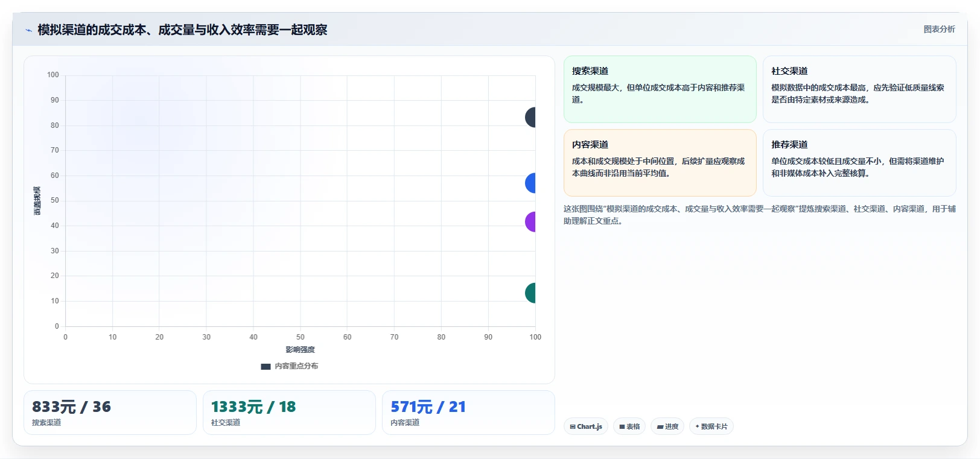Click the 覆盖规模 y-axis title

click(x=37, y=201)
